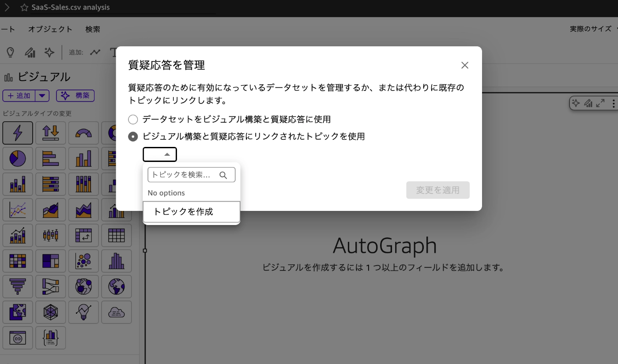This screenshot has height=364, width=618.
Task: Open the 実際のサイズ zoom dropdown
Action: pos(593,29)
